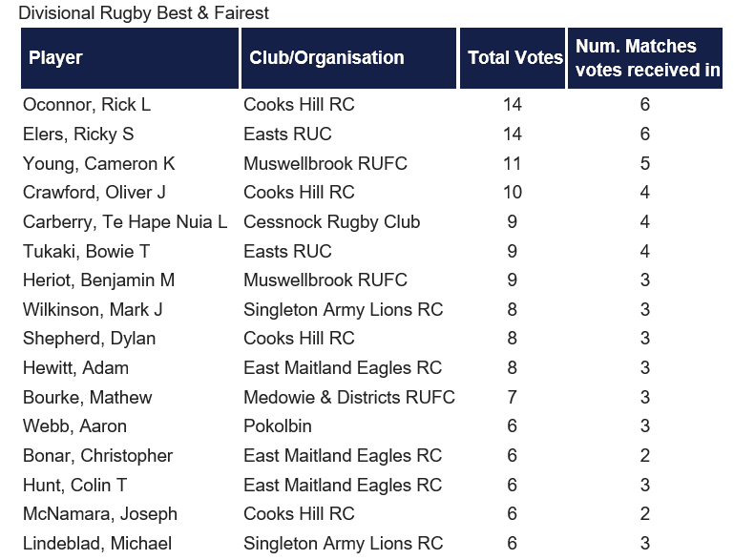This screenshot has height=560, width=734.
Task: Click Divisional Rugby Best & Fairest title
Action: tap(144, 13)
